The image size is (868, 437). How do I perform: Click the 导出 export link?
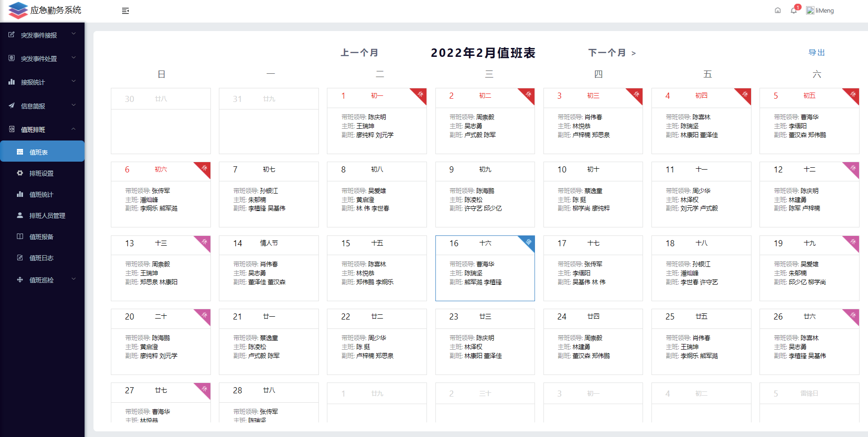(x=816, y=53)
